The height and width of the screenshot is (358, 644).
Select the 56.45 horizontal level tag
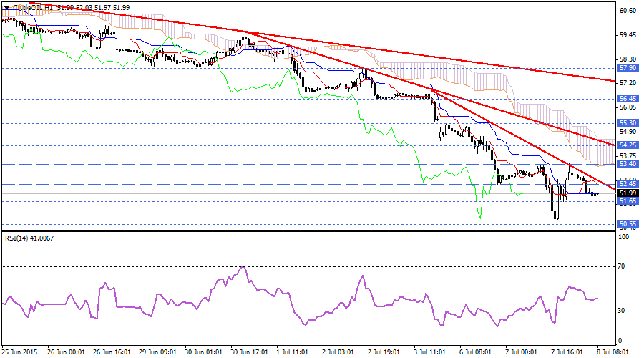pos(627,99)
